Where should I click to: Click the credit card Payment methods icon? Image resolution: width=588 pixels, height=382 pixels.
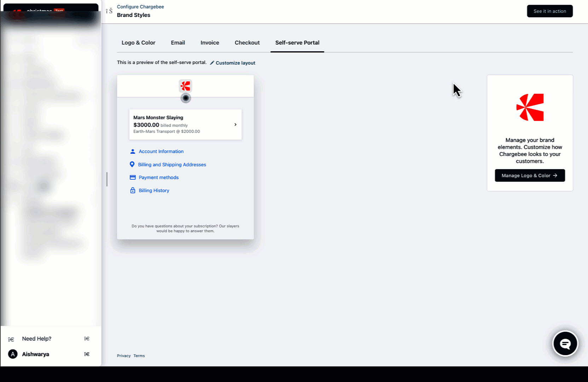coord(133,178)
